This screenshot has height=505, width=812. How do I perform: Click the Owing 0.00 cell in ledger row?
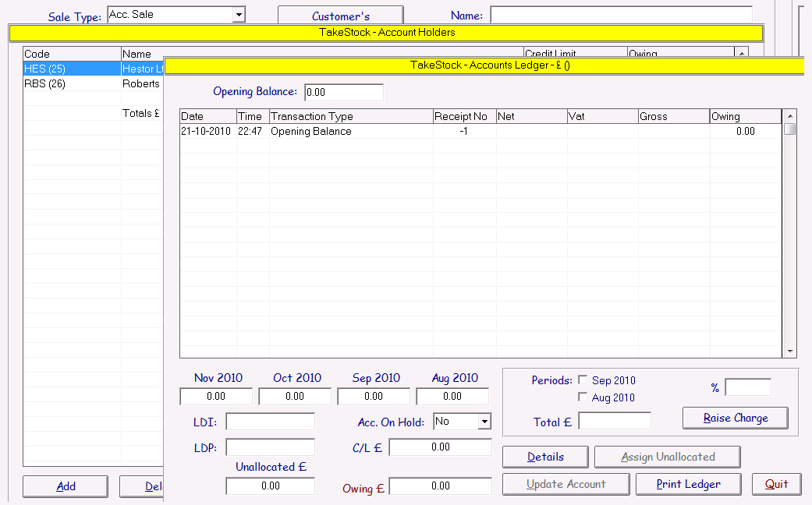[745, 132]
